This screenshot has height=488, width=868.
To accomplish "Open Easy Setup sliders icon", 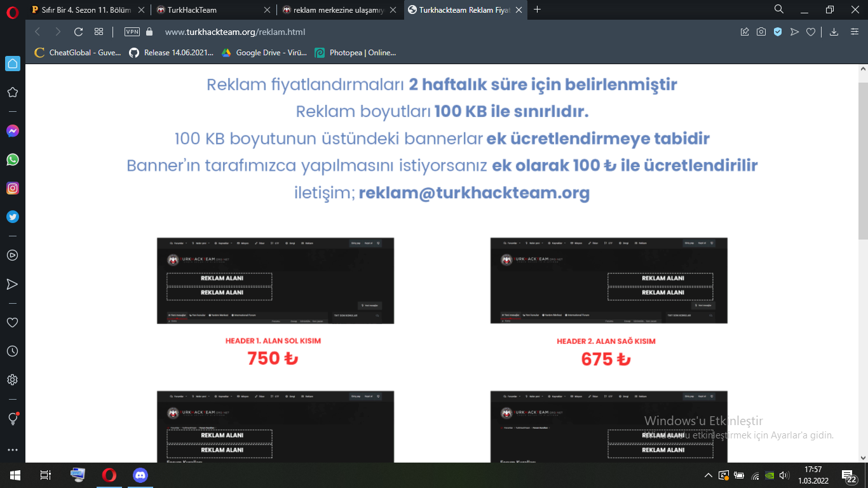I will click(x=855, y=32).
